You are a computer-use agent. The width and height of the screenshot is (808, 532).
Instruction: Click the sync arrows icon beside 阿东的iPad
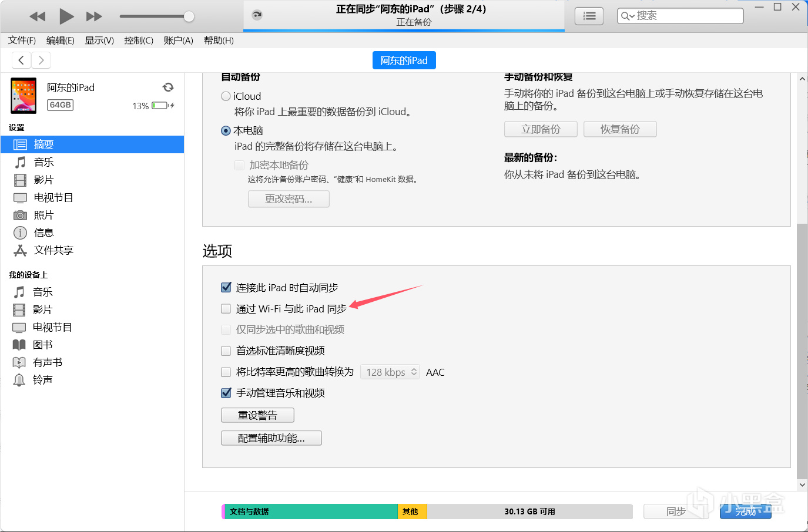pos(168,87)
